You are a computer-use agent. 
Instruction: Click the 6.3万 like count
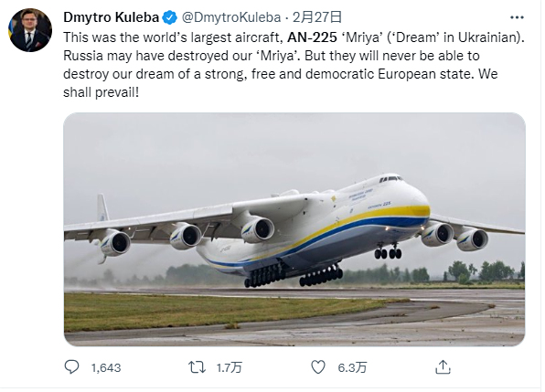(352, 367)
